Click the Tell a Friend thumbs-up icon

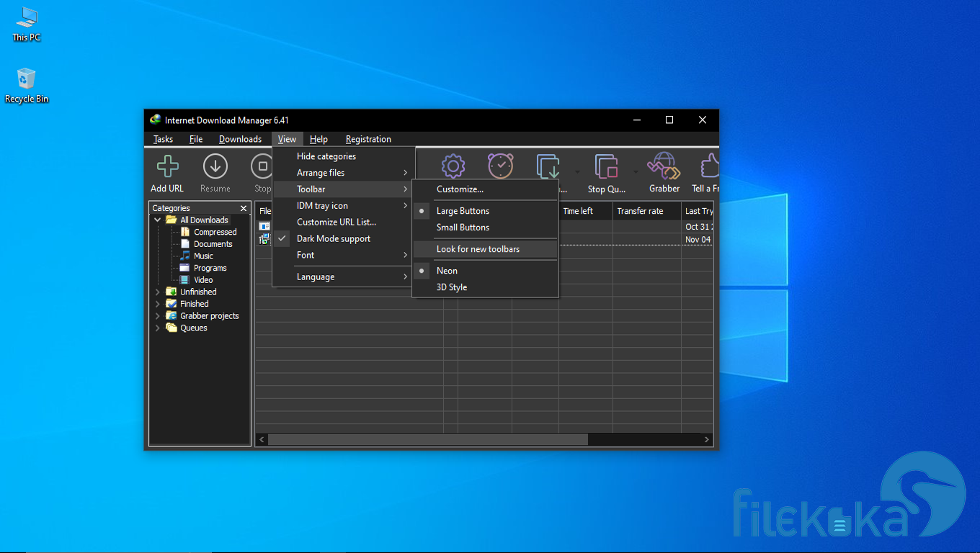pyautogui.click(x=710, y=166)
